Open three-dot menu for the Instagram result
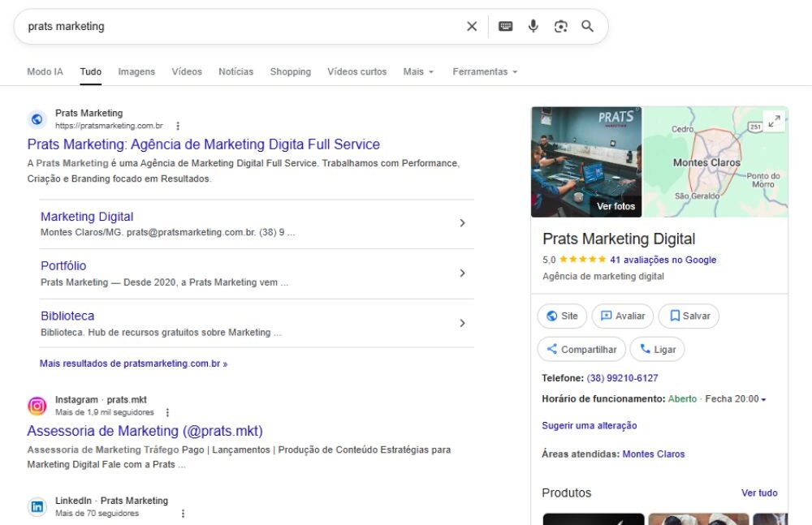Screen dimensions: 812x525 [x=167, y=412]
